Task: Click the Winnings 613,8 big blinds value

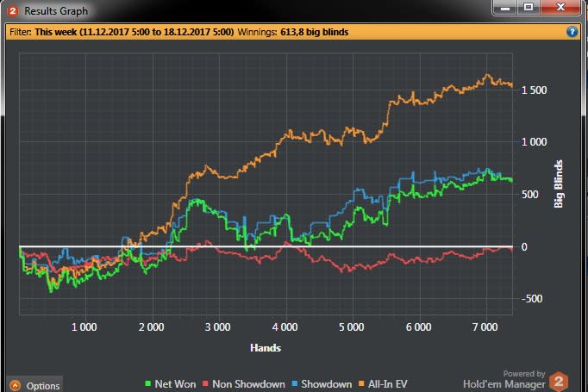Action: 314,32
